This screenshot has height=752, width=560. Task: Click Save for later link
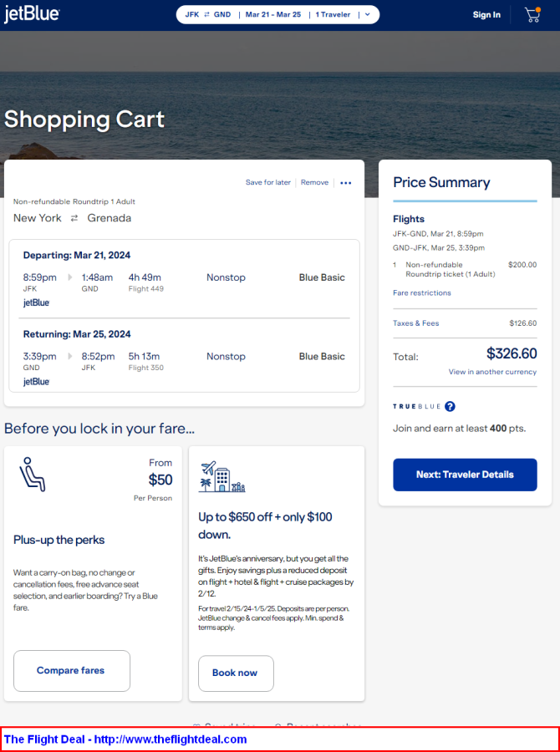coord(268,183)
